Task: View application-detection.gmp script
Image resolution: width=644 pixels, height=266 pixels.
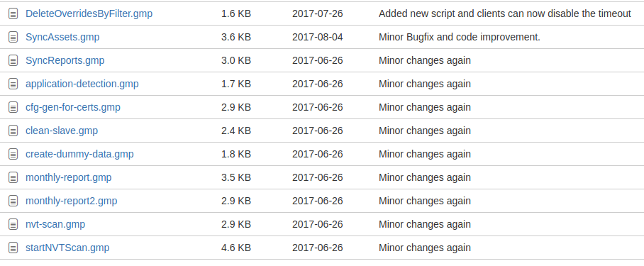Action: 82,84
